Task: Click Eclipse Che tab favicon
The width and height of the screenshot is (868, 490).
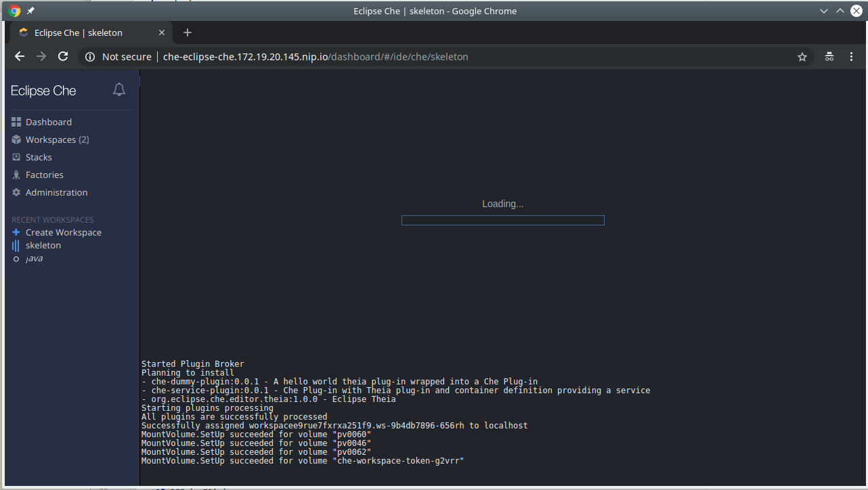Action: (24, 32)
